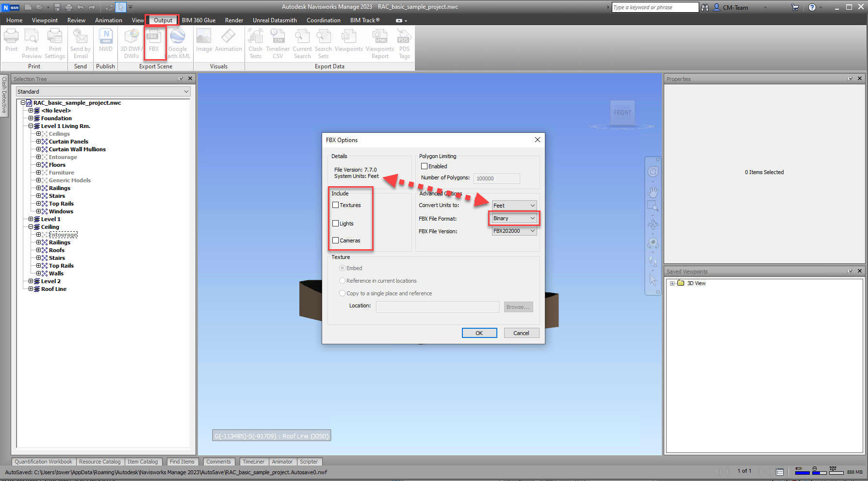Export Search Sets data
This screenshot has height=481, width=868.
coord(323,44)
